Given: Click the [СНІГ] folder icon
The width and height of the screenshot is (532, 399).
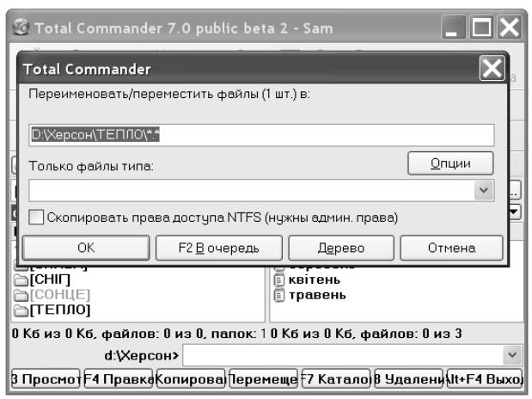Looking at the screenshot, I should (21, 280).
